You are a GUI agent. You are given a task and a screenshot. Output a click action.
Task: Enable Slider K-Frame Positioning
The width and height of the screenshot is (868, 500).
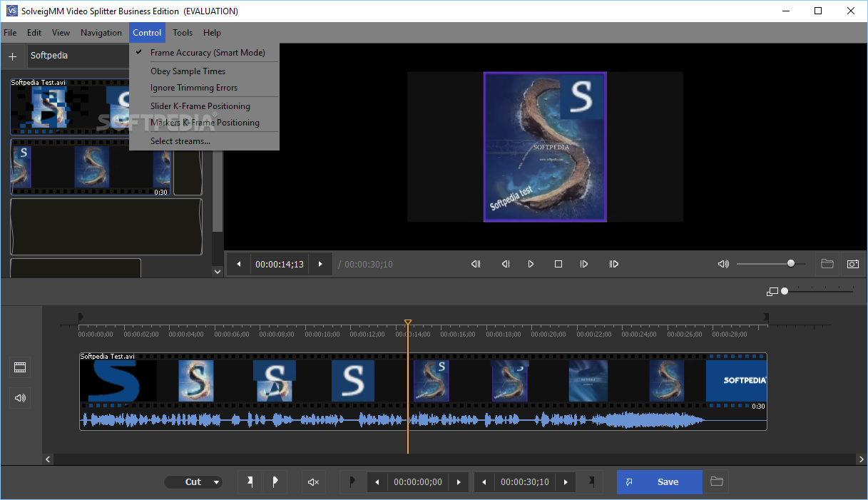204,106
